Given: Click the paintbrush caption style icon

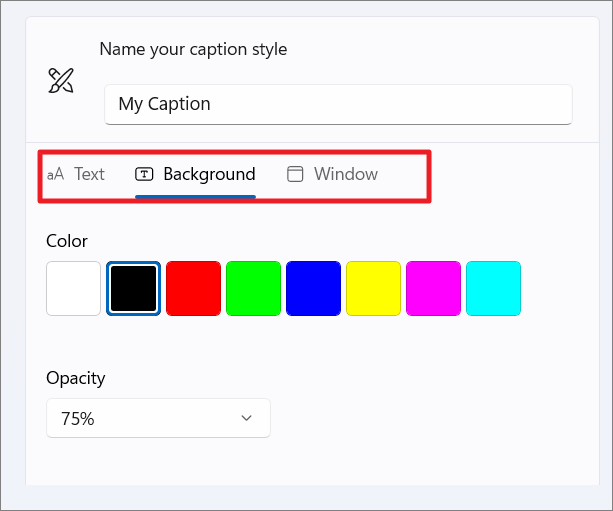Looking at the screenshot, I should (x=61, y=81).
